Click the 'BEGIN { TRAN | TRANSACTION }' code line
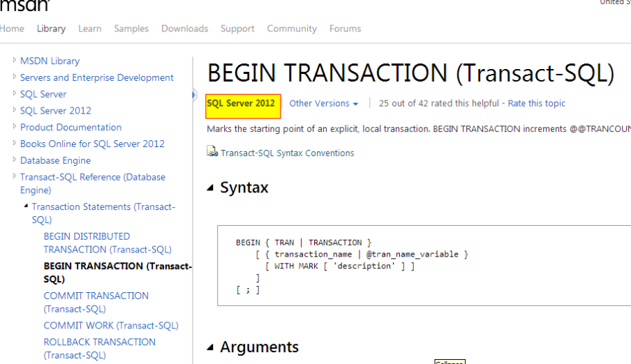 tap(304, 243)
